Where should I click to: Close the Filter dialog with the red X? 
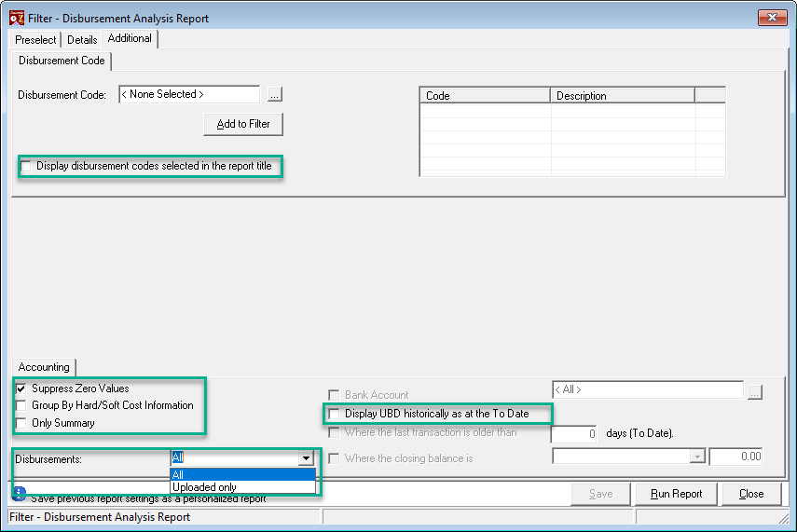pos(772,18)
